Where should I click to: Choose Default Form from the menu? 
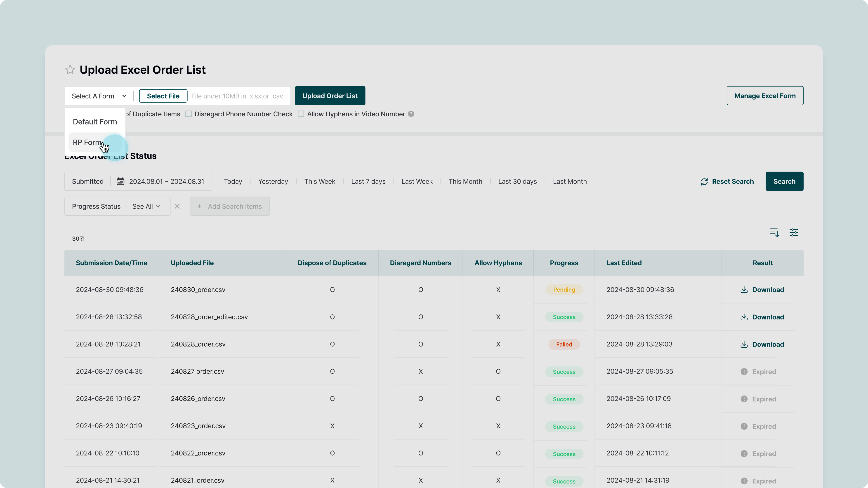[x=95, y=122]
